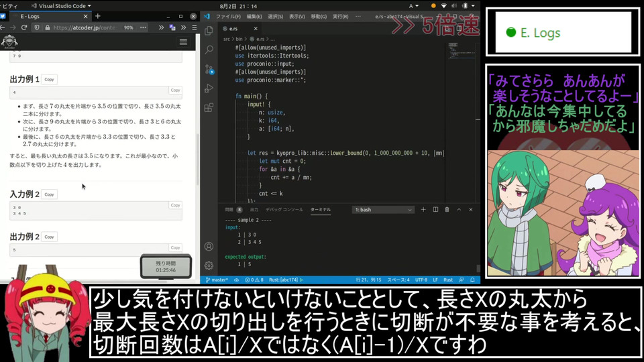Viewport: 644px width, 362px height.
Task: Click the lock site-info icon in Firefox
Action: (x=47, y=27)
